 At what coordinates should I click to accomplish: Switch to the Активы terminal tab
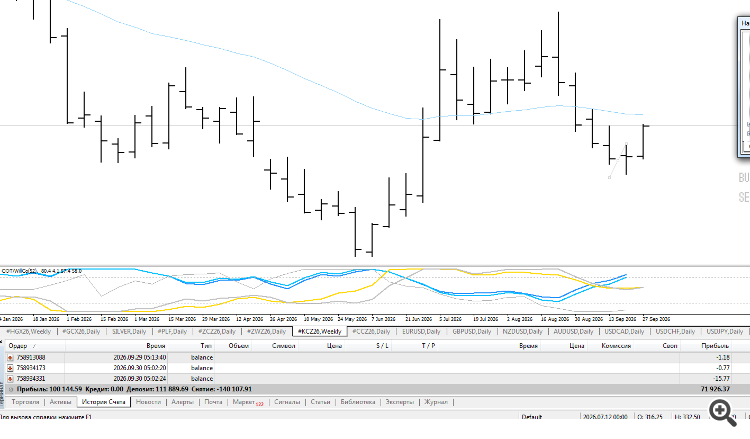(x=60, y=402)
